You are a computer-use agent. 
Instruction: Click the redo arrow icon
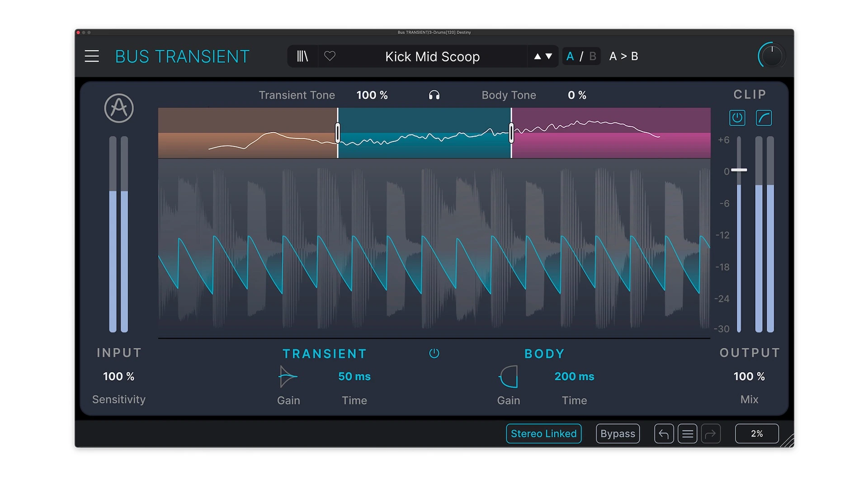click(711, 434)
